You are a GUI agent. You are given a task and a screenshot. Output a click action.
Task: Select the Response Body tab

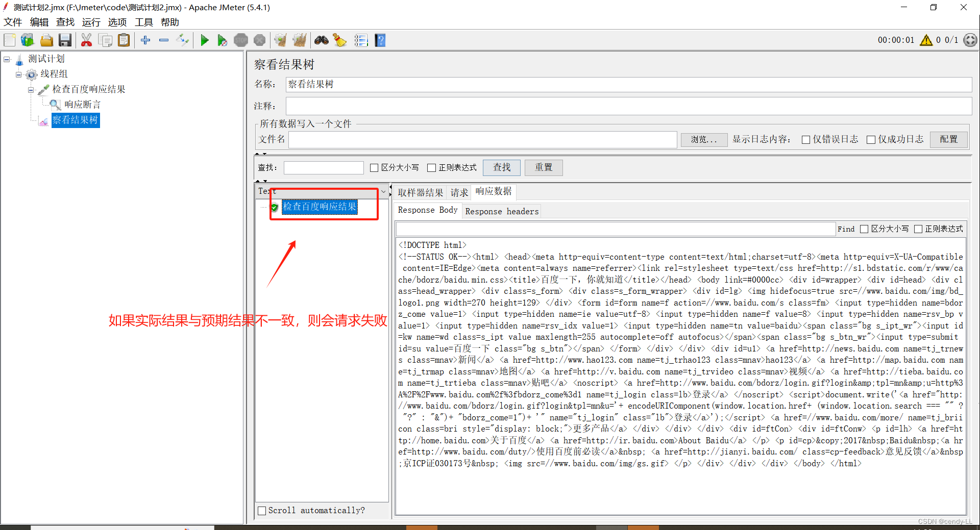(x=428, y=210)
